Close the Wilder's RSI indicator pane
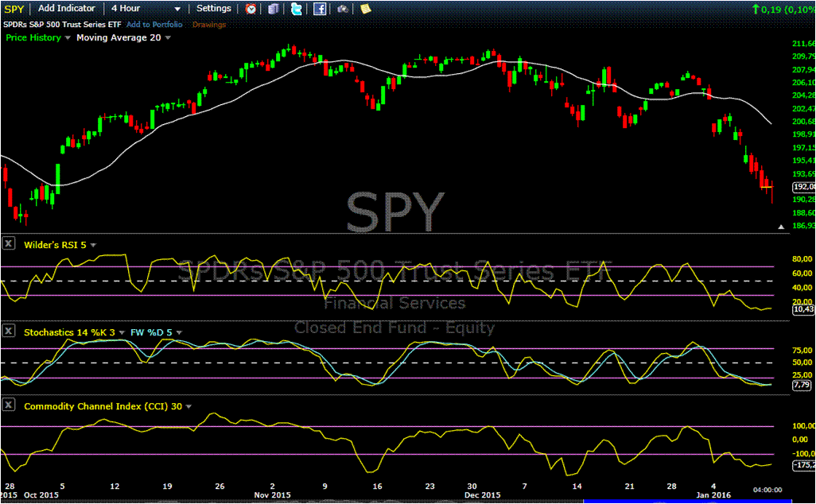The width and height of the screenshot is (816, 504). coord(9,243)
